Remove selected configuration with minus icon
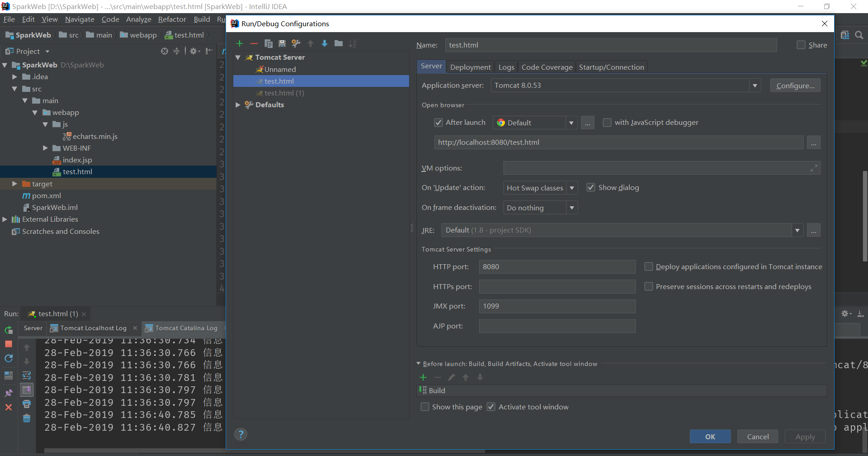 (x=254, y=43)
